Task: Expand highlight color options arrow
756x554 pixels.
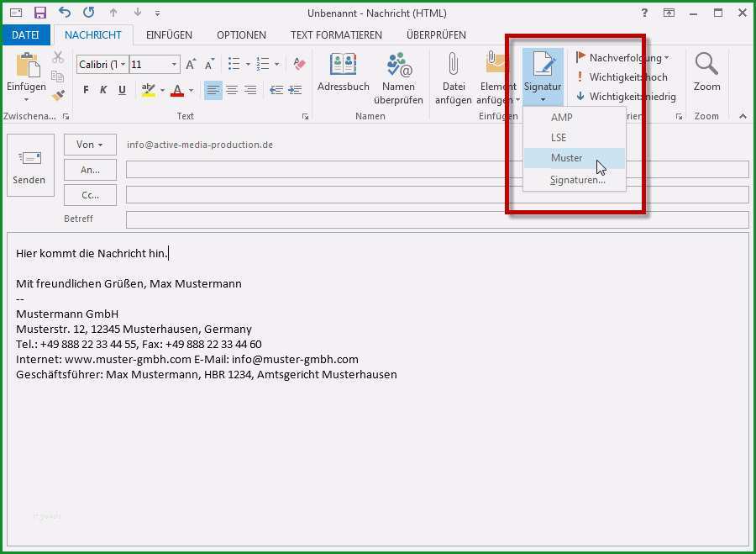Action: coord(162,90)
